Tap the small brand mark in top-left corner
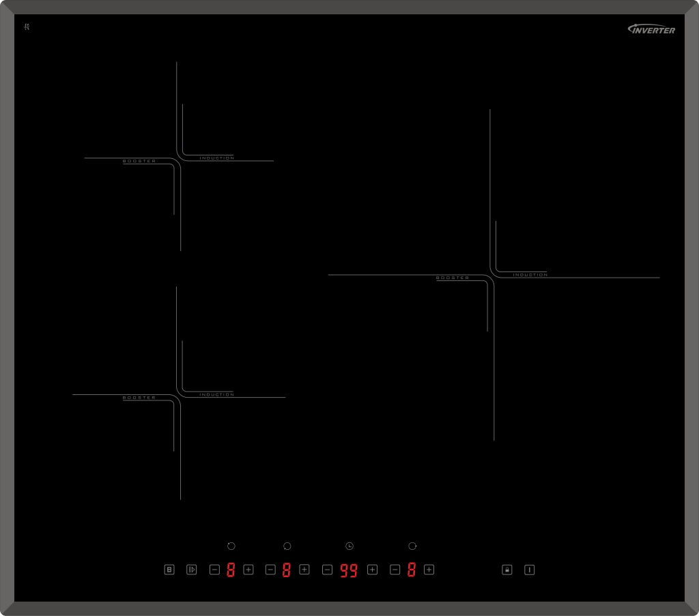 pyautogui.click(x=27, y=27)
